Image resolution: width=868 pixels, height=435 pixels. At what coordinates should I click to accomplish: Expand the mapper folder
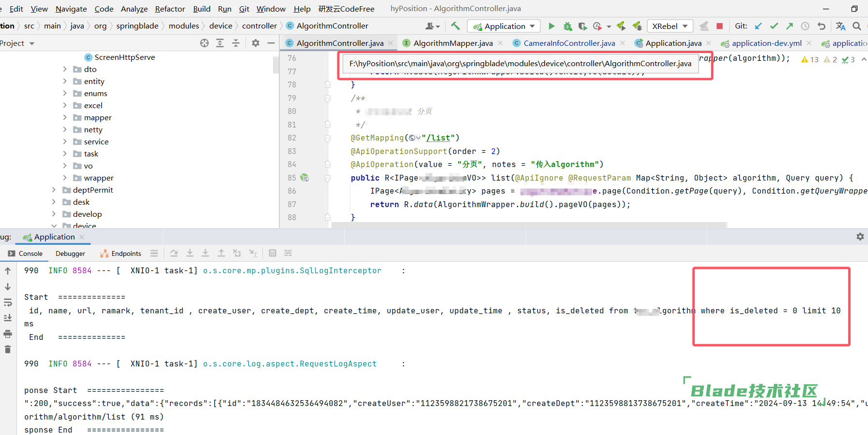click(x=65, y=117)
